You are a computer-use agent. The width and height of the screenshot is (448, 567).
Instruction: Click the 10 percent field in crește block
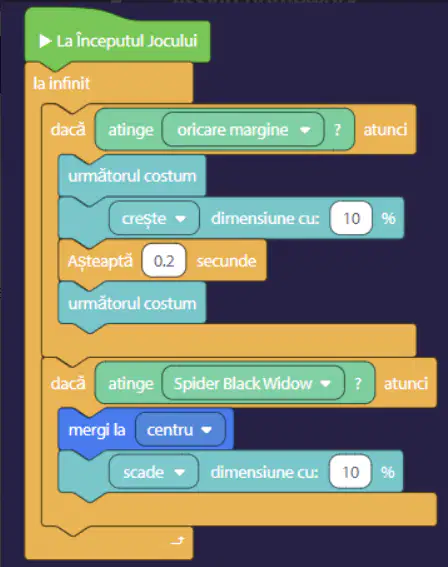click(x=351, y=218)
